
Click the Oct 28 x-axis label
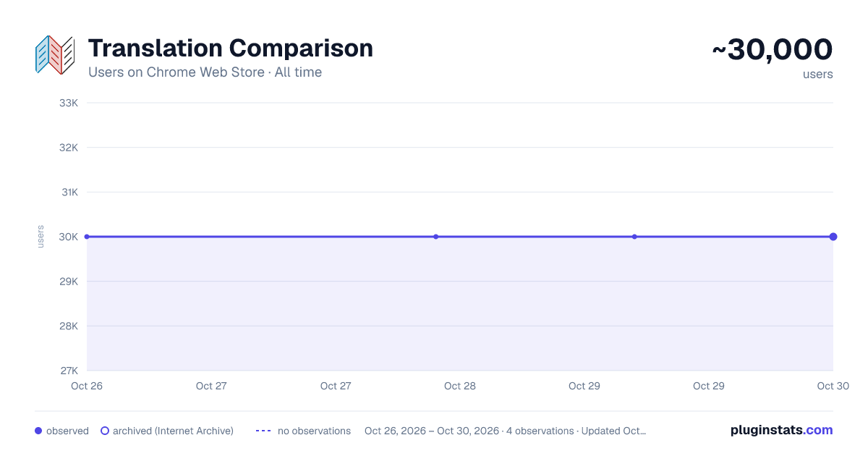click(460, 386)
